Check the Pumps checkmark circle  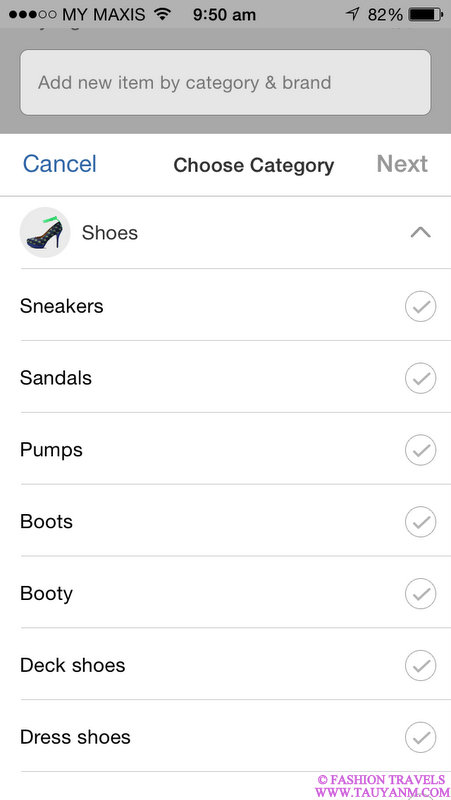(x=420, y=451)
